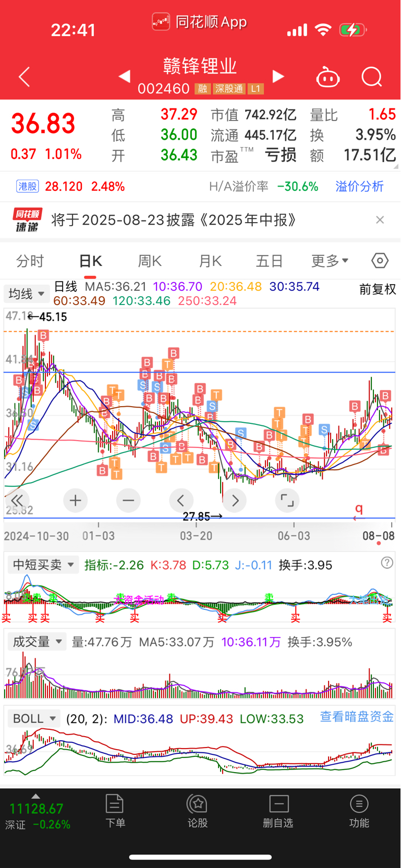Image resolution: width=401 pixels, height=868 pixels.
Task: Switch to 月K monthly chart tab
Action: point(210,261)
